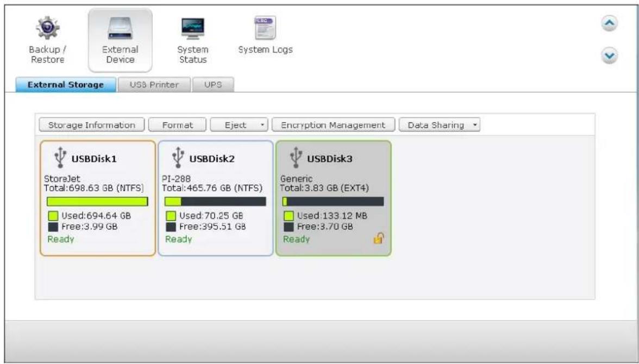Viewport: 639px width, 364px height.
Task: Click the Encryption Management button
Action: pyautogui.click(x=333, y=125)
